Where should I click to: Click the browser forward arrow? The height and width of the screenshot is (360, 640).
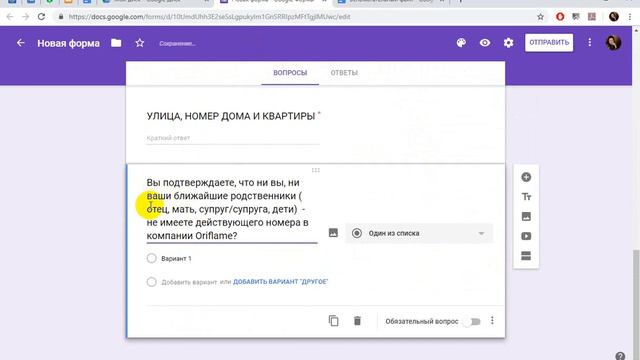tap(25, 17)
